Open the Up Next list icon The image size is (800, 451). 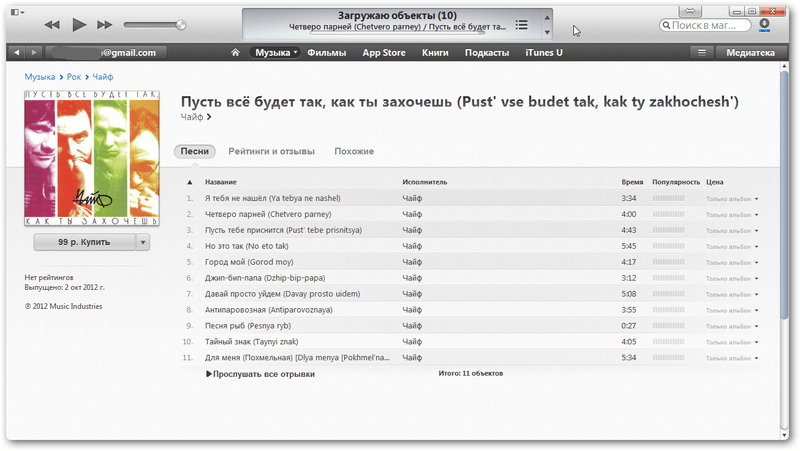pyautogui.click(x=521, y=24)
